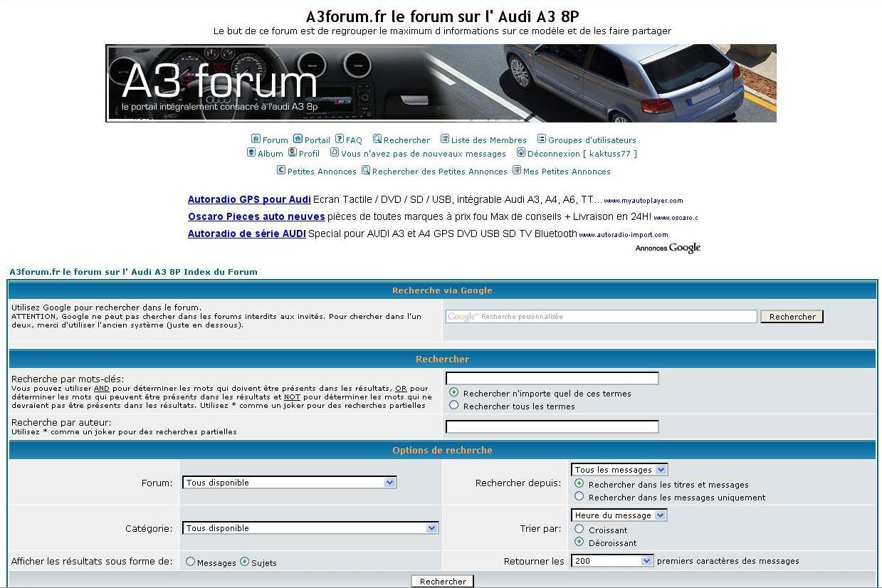
Task: Open Petites Annonces link
Action: point(322,172)
